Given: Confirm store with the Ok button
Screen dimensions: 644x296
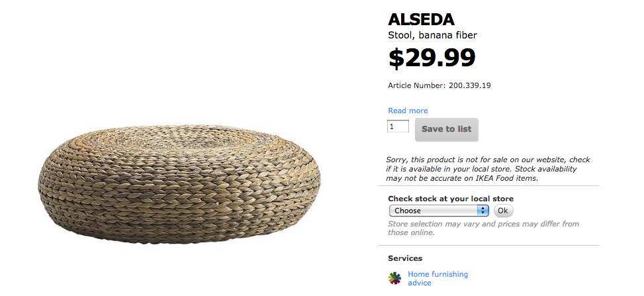Looking at the screenshot, I should [503, 211].
